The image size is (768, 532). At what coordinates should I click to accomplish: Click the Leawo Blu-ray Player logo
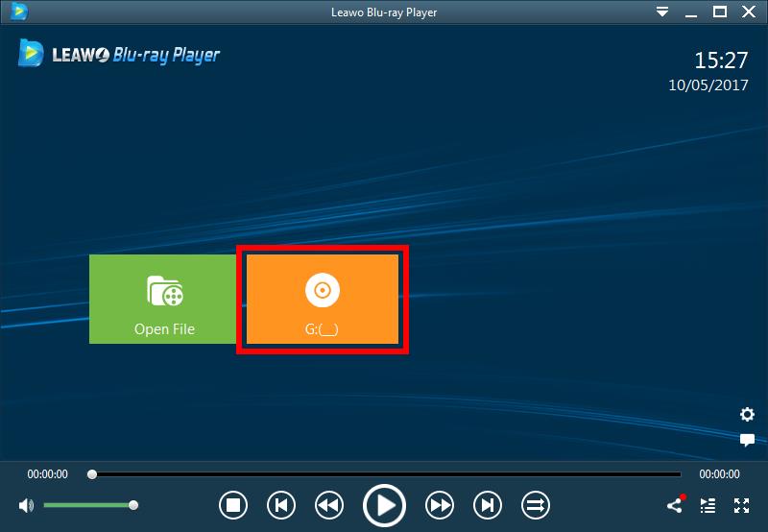(119, 53)
